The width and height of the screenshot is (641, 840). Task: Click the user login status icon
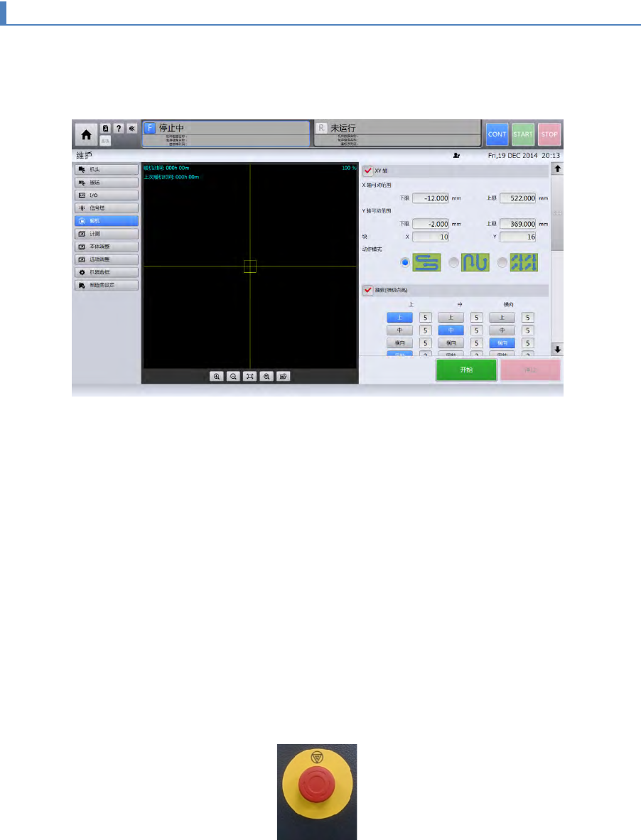coord(456,156)
